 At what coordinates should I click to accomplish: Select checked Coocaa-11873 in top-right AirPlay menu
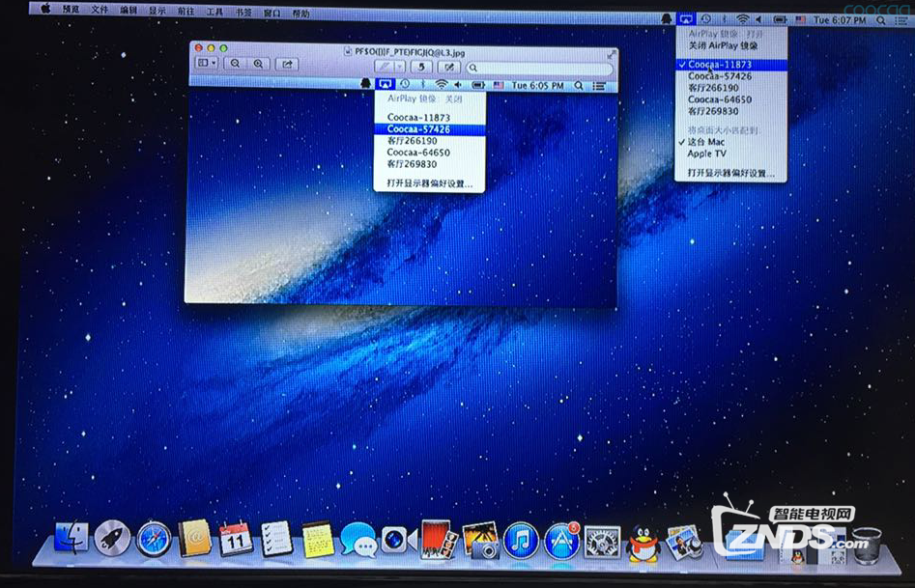pyautogui.click(x=730, y=65)
